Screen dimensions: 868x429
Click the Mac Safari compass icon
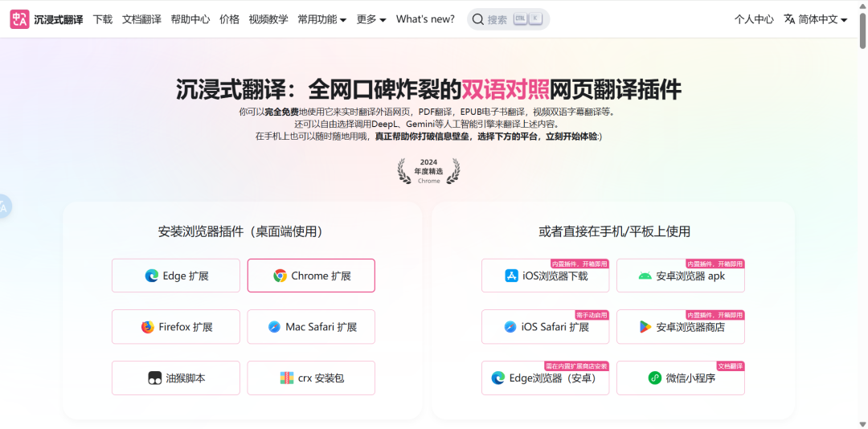(x=274, y=327)
